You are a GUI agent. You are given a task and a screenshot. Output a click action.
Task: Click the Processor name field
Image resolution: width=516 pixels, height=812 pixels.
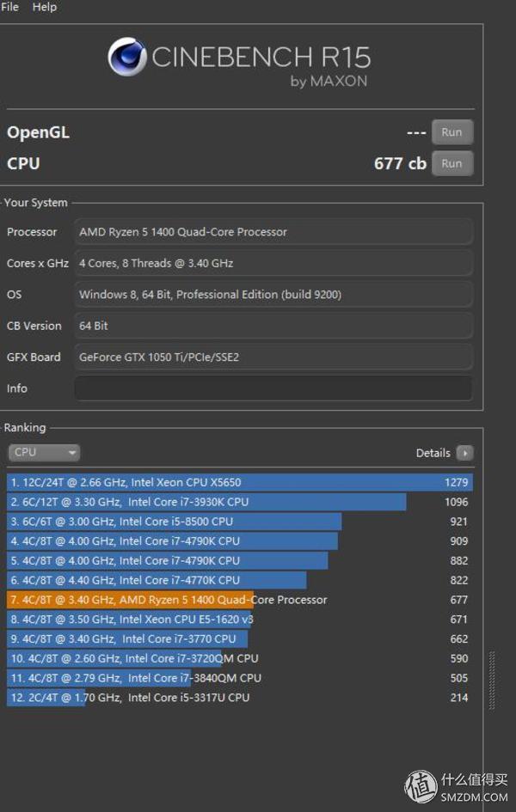(x=273, y=232)
